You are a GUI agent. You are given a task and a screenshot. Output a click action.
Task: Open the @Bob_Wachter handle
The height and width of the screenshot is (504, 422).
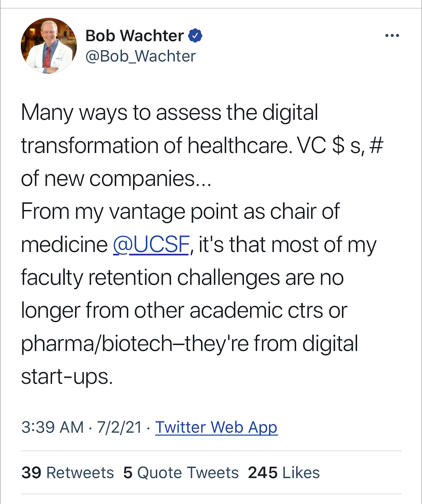pos(140,56)
